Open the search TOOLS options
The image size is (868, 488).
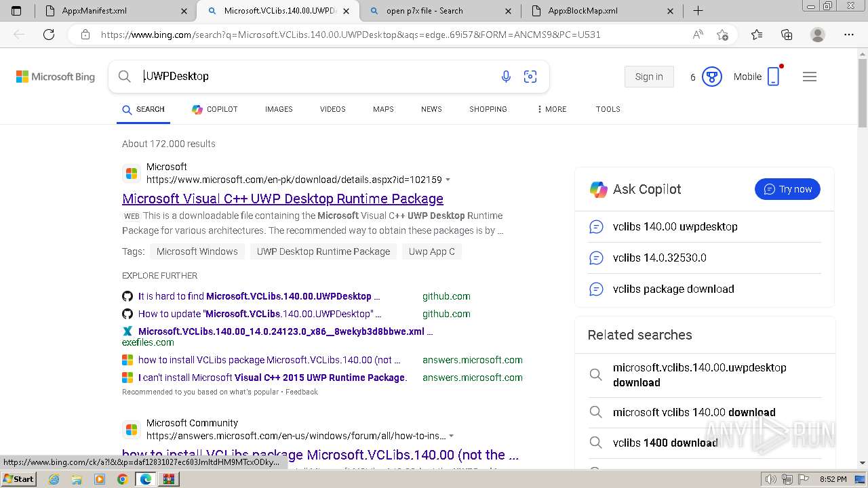pyautogui.click(x=608, y=109)
